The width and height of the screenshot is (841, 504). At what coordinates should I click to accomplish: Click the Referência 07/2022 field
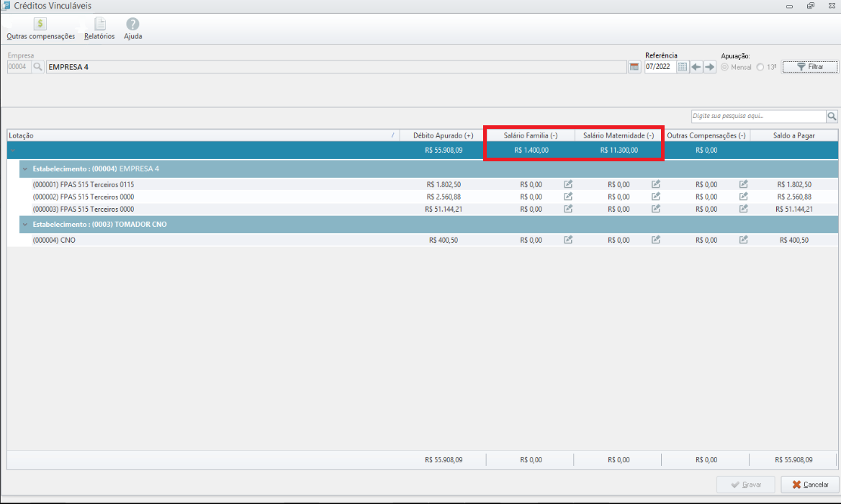coord(660,67)
